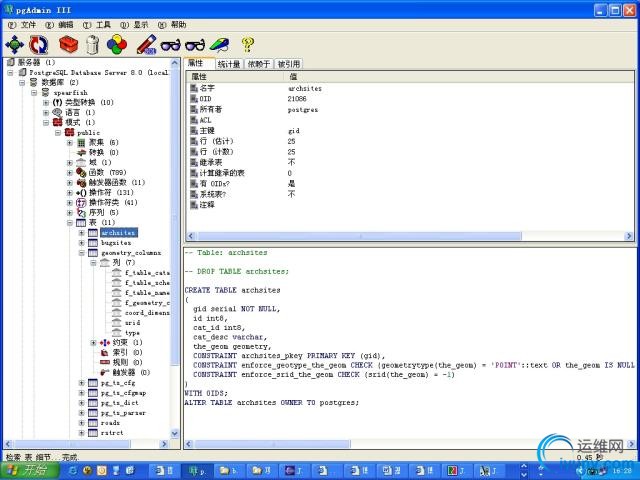This screenshot has width=640, height=480.
Task: Open the 编辑 menu
Action: 60,25
